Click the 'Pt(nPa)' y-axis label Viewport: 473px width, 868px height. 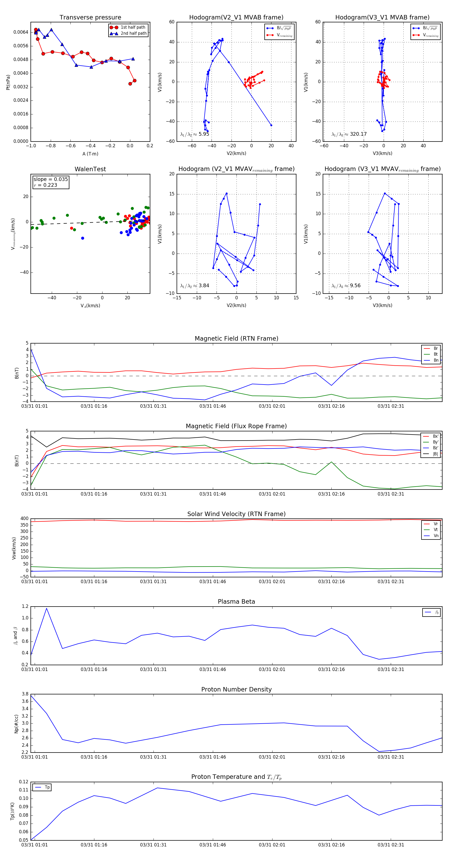coord(8,82)
